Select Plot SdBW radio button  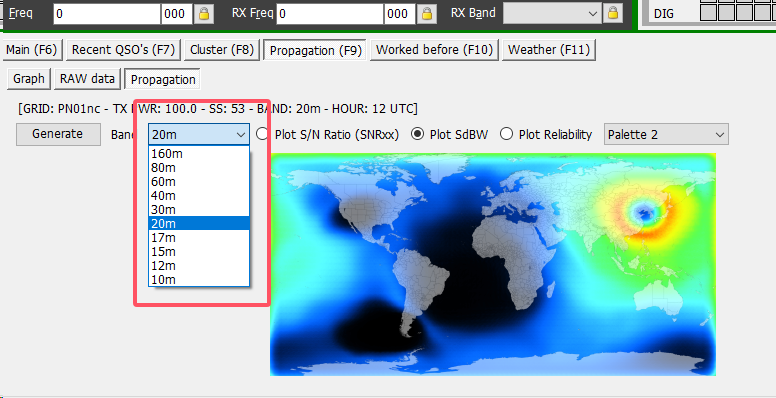point(418,134)
